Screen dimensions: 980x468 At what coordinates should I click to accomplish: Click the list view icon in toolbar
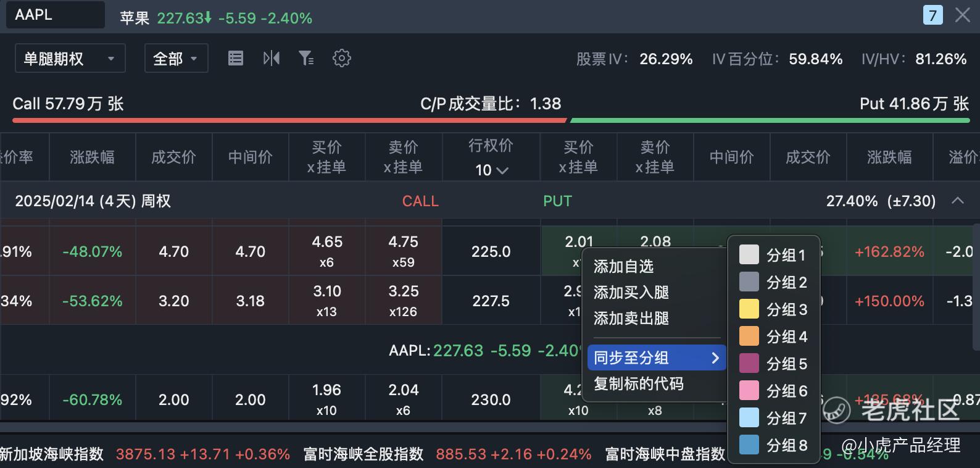(235, 59)
